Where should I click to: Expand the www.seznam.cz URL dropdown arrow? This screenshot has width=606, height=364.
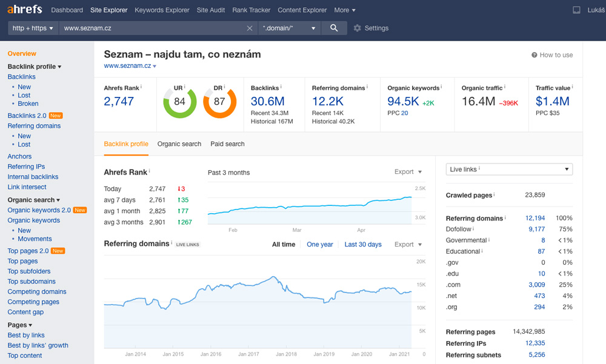pos(155,66)
